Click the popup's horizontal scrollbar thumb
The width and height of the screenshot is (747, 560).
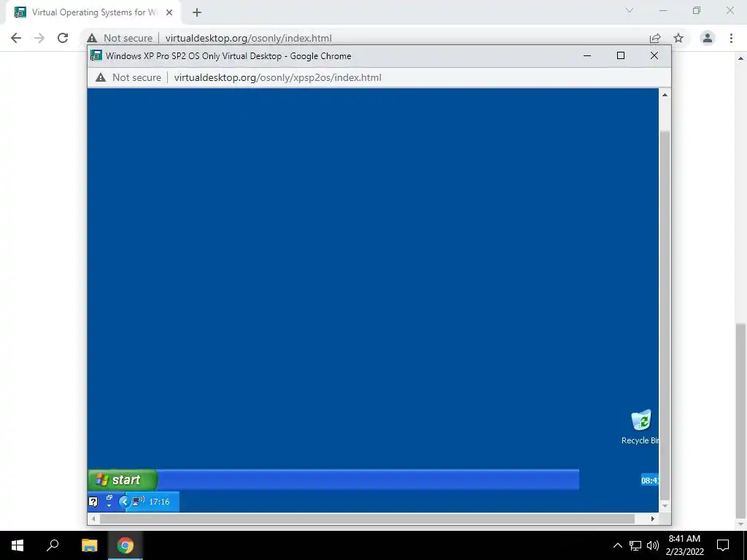[x=367, y=518]
